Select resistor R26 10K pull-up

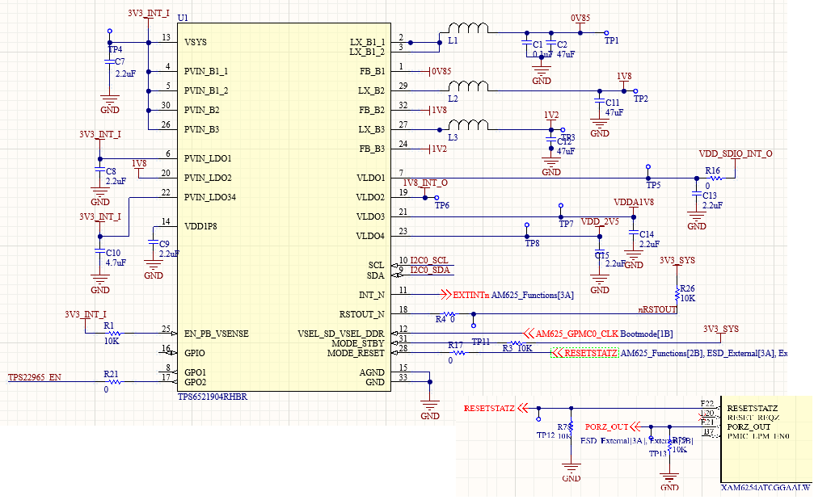pyautogui.click(x=677, y=295)
